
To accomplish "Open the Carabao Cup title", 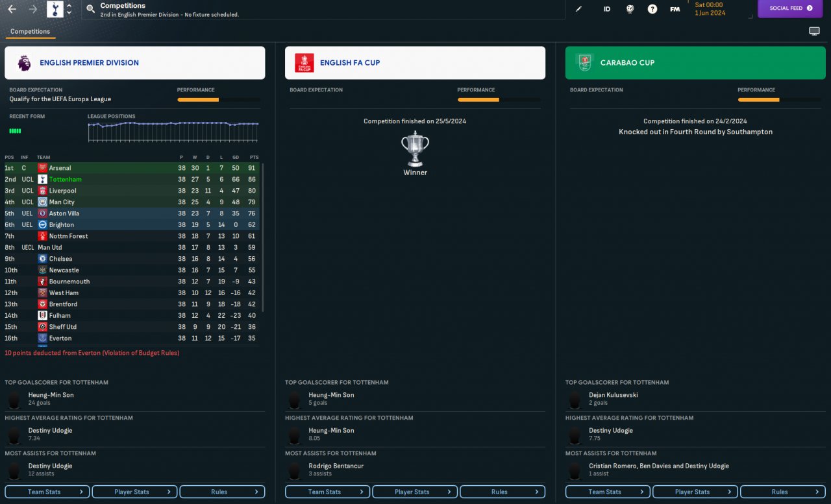I will click(x=627, y=63).
